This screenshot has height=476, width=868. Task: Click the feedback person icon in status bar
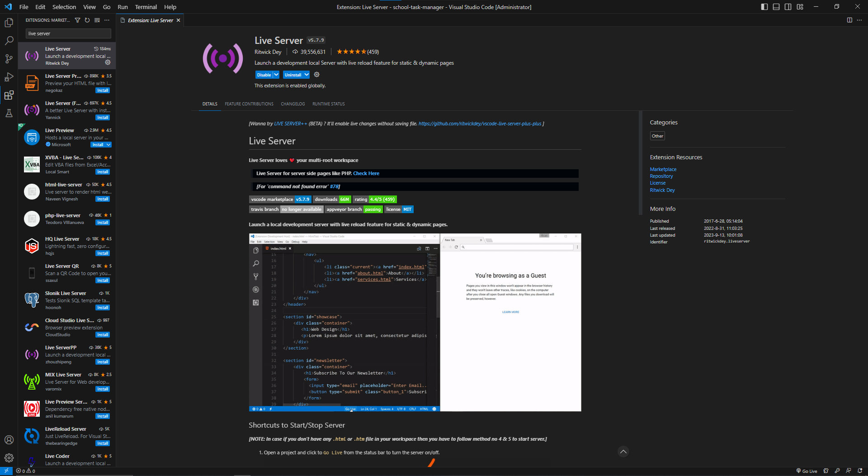click(849, 471)
